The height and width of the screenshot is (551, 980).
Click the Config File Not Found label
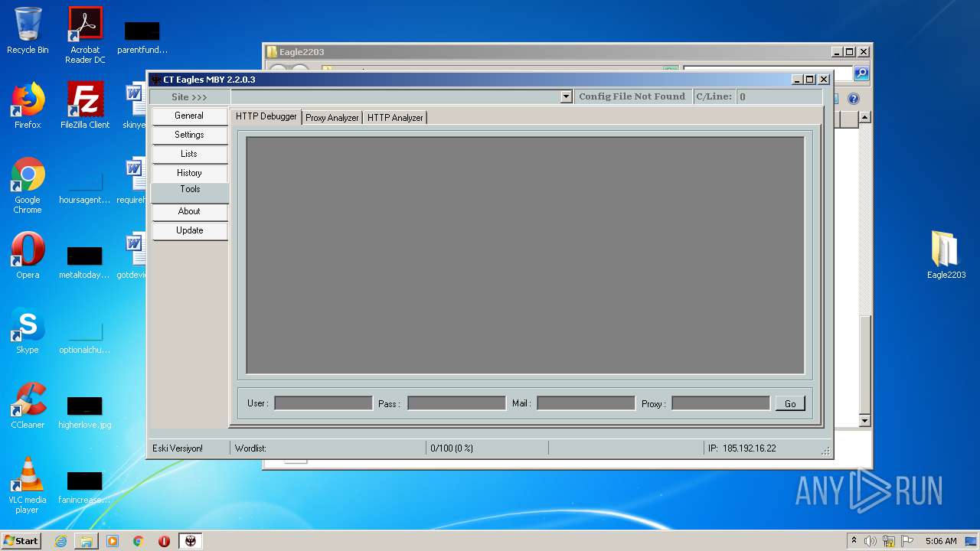point(632,96)
